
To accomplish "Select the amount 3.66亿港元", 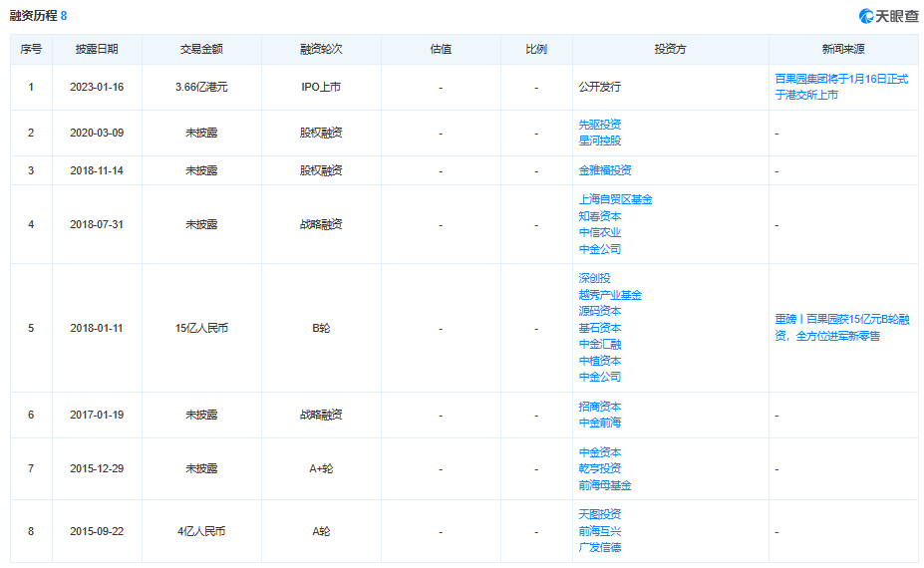I will [x=201, y=87].
